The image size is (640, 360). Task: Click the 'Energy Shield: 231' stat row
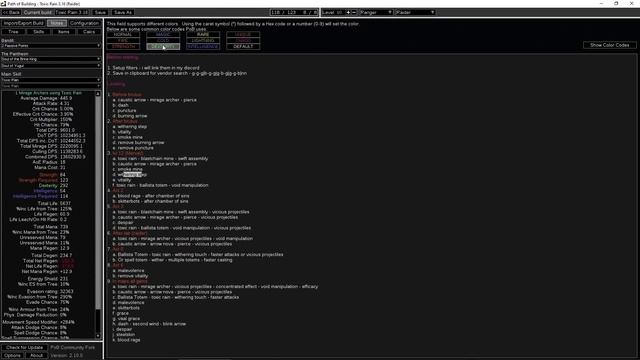[48, 279]
